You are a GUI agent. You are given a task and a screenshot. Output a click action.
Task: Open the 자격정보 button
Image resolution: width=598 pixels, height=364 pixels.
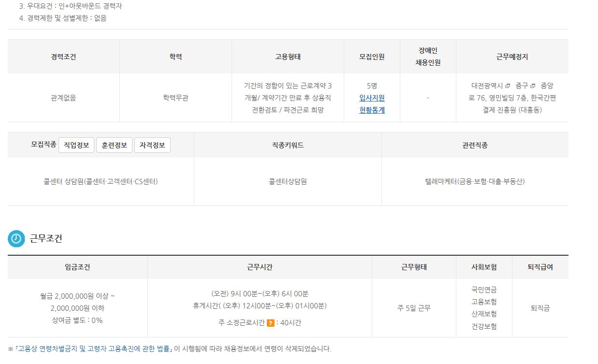152,145
